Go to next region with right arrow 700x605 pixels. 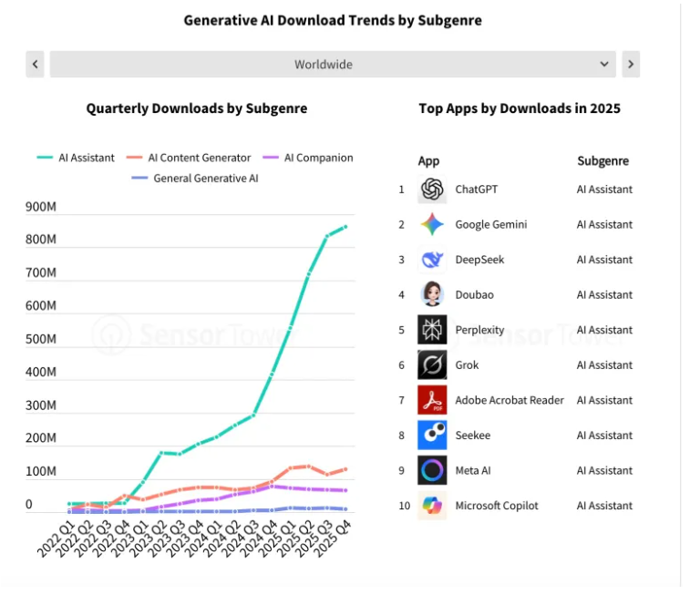[631, 65]
